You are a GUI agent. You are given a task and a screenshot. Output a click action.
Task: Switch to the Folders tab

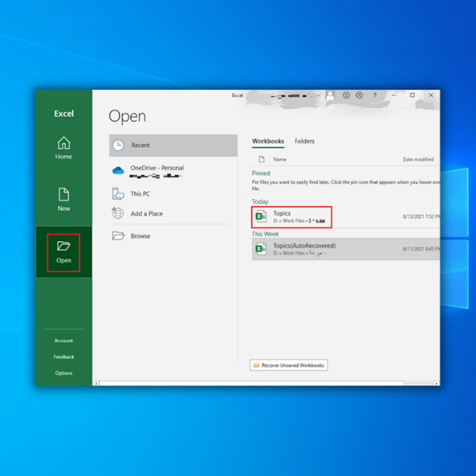(x=304, y=141)
